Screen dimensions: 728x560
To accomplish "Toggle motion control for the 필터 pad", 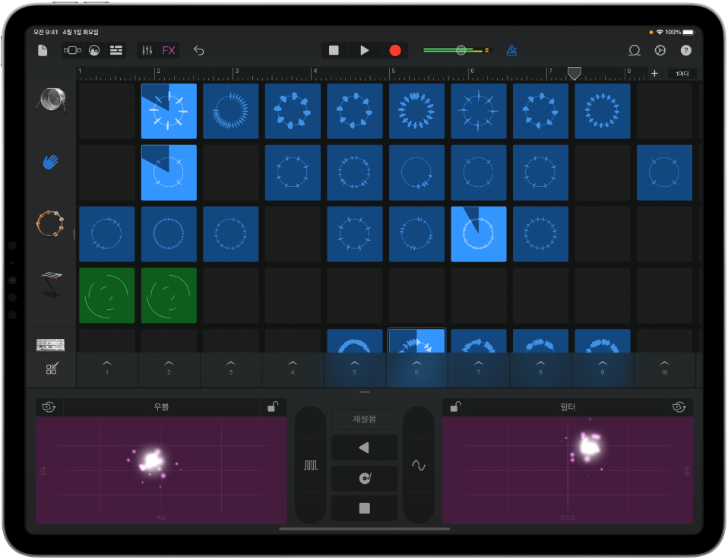I will point(679,407).
